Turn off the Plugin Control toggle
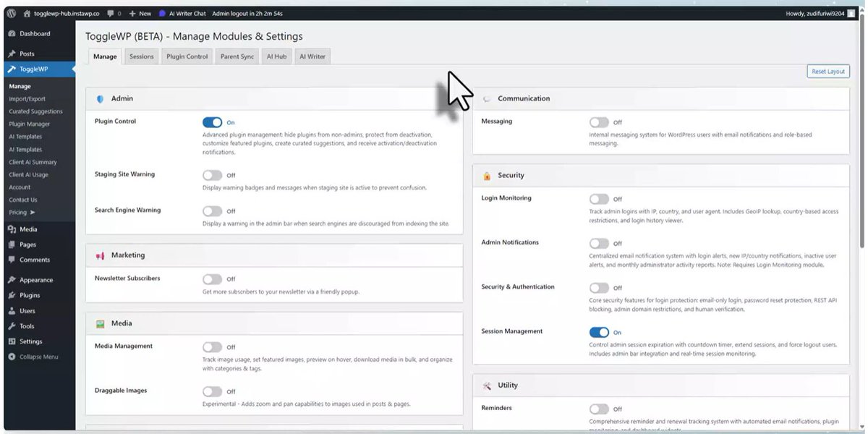The width and height of the screenshot is (868, 434). pyautogui.click(x=213, y=122)
